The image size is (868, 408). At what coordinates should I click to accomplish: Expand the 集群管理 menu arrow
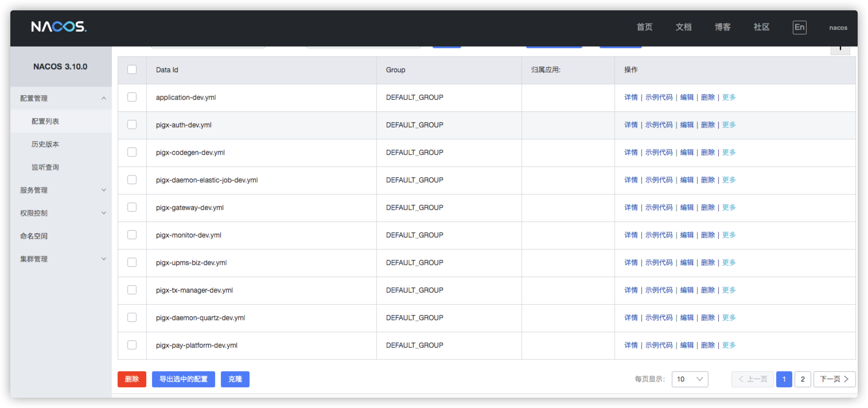(x=104, y=259)
